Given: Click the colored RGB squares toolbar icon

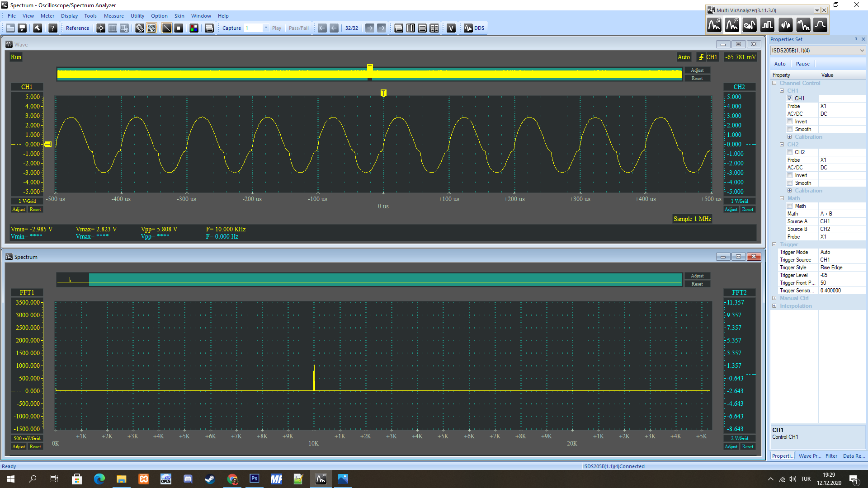Looking at the screenshot, I should 194,28.
